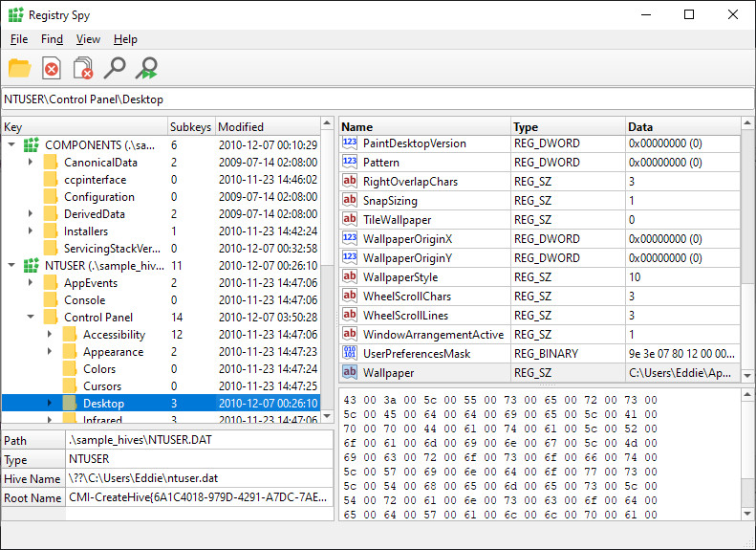Click UserPreferencesMask data 9e 3e 07 80
This screenshot has height=550, width=756.
click(x=681, y=353)
